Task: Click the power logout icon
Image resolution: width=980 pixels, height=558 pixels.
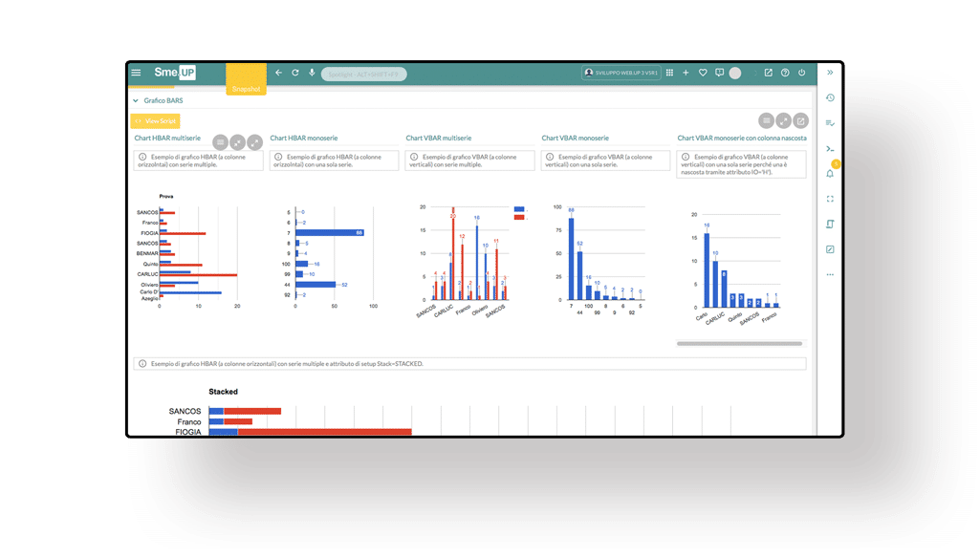Action: pos(801,73)
